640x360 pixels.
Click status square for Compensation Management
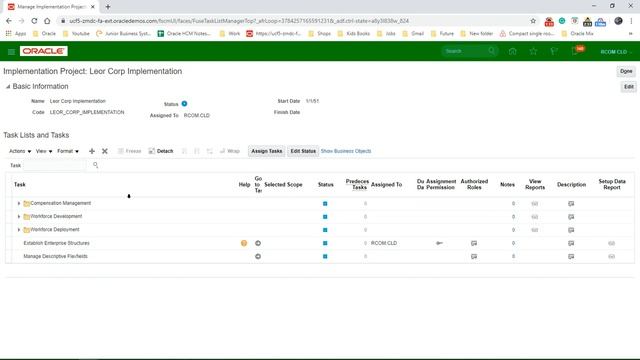[x=325, y=204]
